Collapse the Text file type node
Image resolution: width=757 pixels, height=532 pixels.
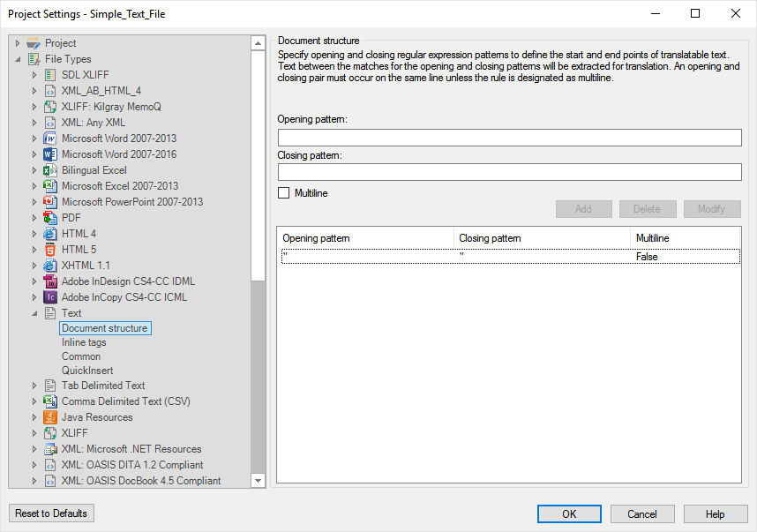tap(34, 313)
